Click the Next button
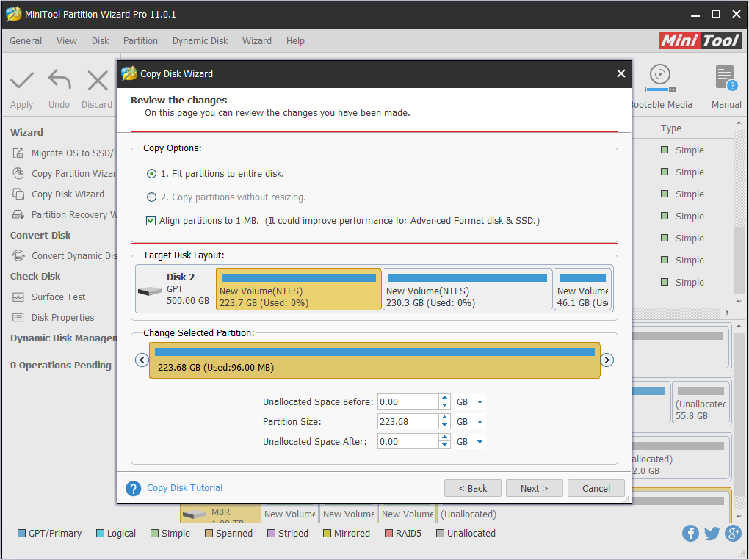This screenshot has width=749, height=560. click(x=534, y=488)
